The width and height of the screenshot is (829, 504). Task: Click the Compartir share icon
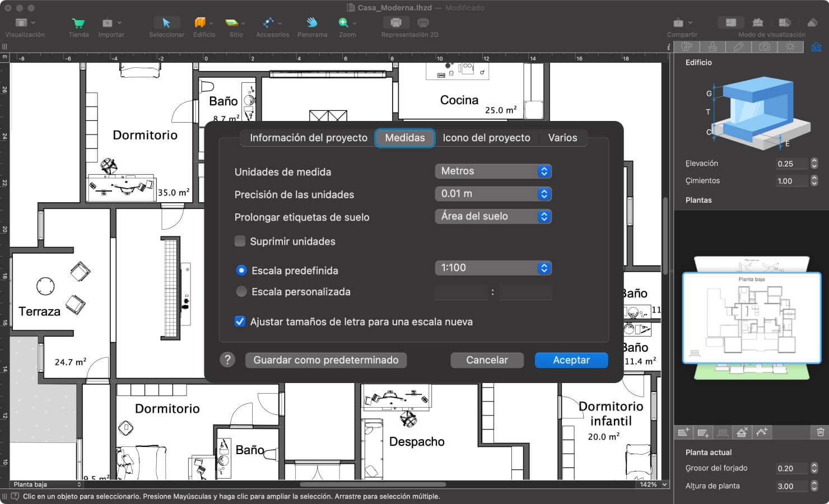pos(678,23)
